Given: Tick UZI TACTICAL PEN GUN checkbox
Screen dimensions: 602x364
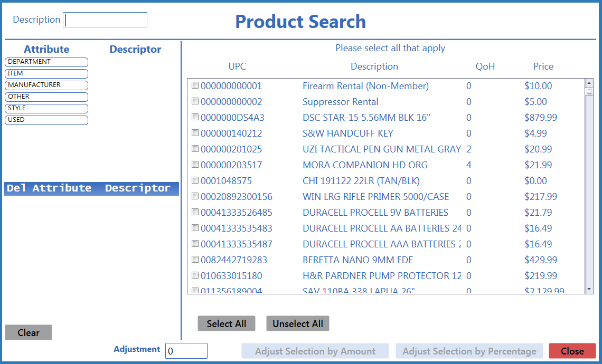Looking at the screenshot, I should coord(195,148).
